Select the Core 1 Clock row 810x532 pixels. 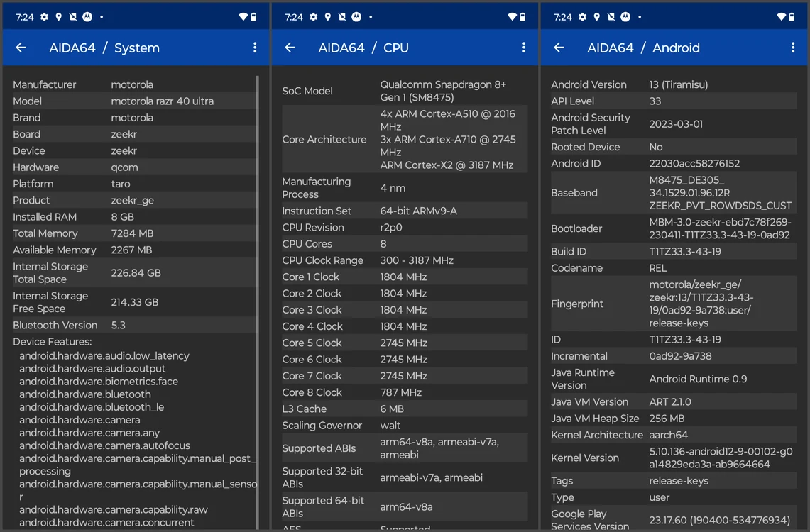(x=405, y=277)
